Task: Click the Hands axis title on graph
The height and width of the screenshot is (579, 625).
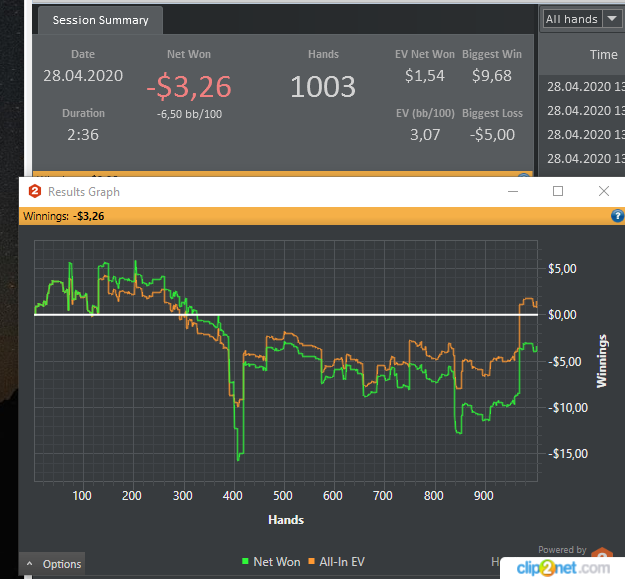Action: (x=286, y=520)
